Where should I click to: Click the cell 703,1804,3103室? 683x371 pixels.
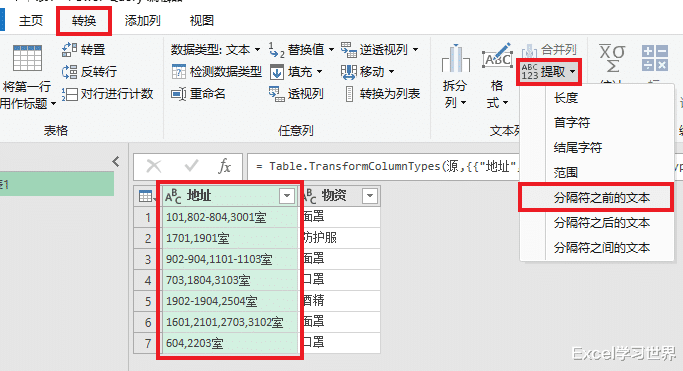point(230,280)
